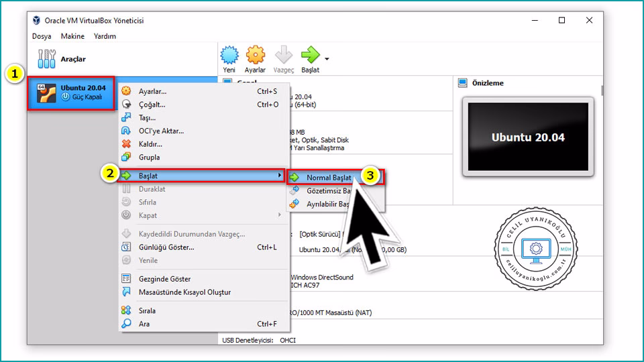Click the USB Denetleyicisi: OHCI text
Viewport: 644px width, 362px height.
pyautogui.click(x=259, y=340)
